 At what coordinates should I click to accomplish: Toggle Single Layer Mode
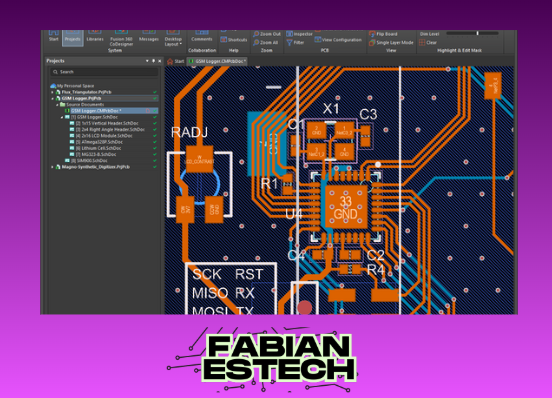[x=391, y=43]
